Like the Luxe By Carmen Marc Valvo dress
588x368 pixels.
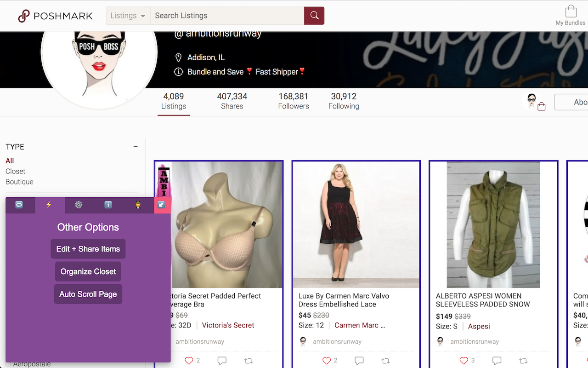(x=327, y=361)
